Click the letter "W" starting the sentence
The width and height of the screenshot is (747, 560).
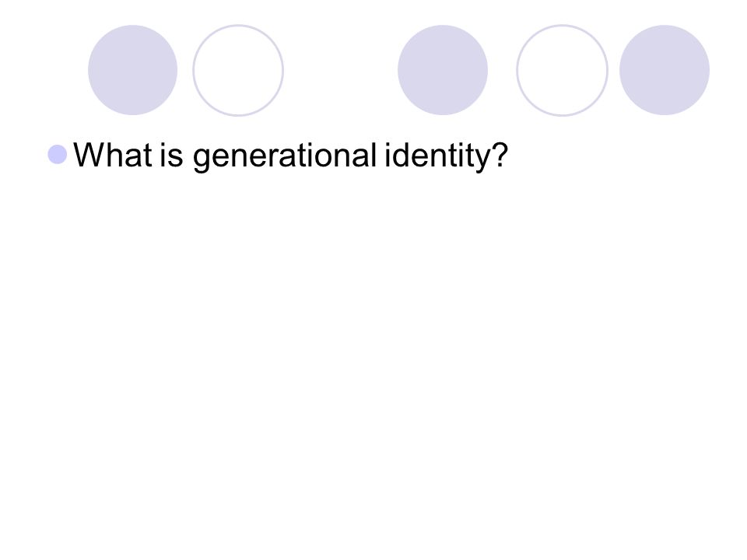coord(86,155)
